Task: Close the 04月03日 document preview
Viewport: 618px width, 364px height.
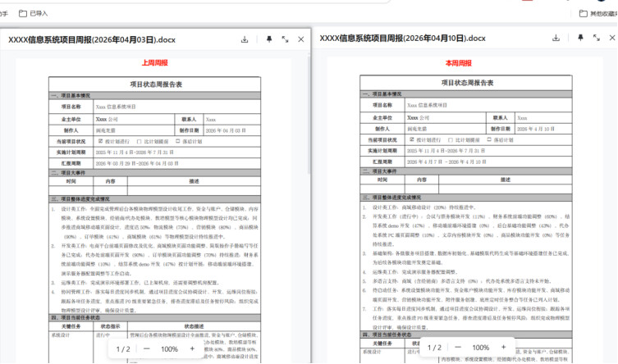Action: pyautogui.click(x=300, y=39)
